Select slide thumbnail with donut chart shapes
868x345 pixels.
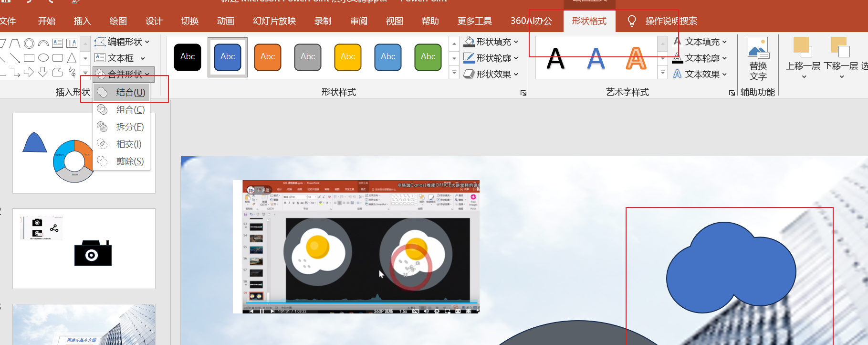point(84,153)
